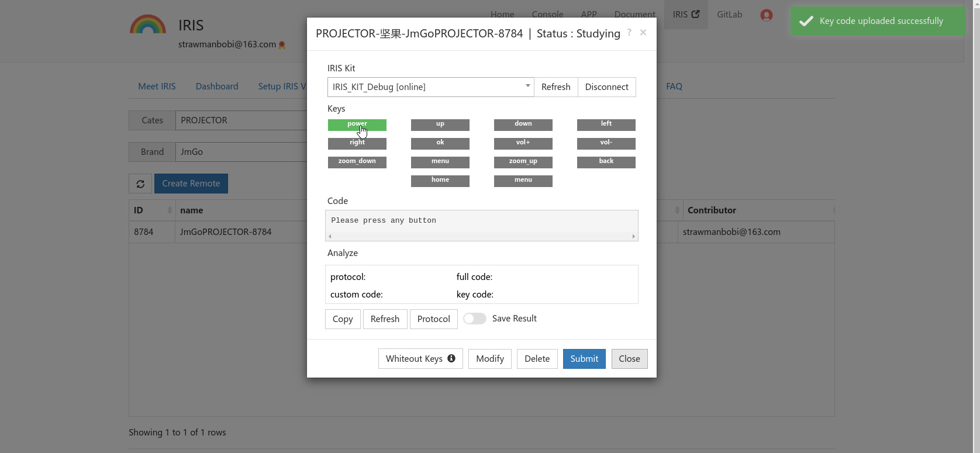Viewport: 980px width, 453px height.
Task: Click the Code output text area
Action: click(481, 221)
